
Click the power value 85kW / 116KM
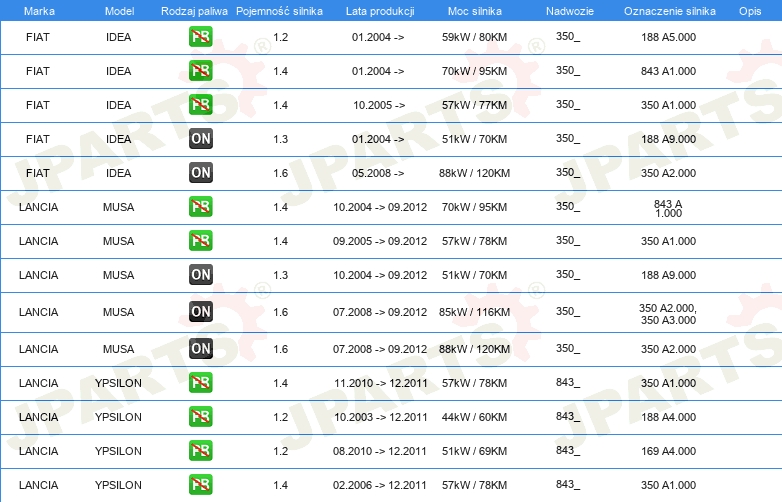(474, 312)
